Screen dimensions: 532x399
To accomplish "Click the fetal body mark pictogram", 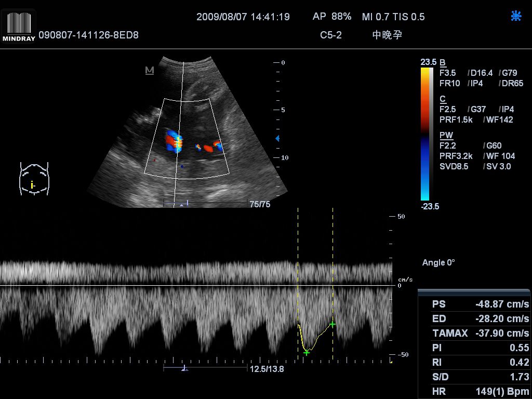I will point(34,179).
